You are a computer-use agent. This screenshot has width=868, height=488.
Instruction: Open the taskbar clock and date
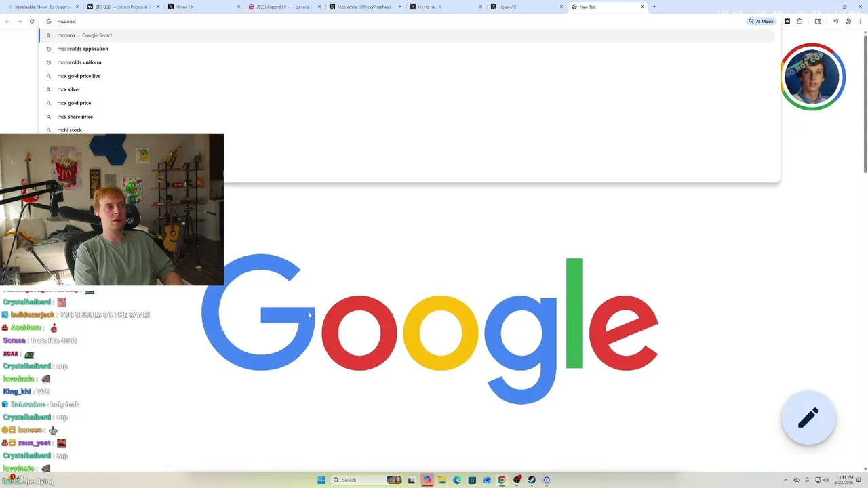click(x=845, y=480)
